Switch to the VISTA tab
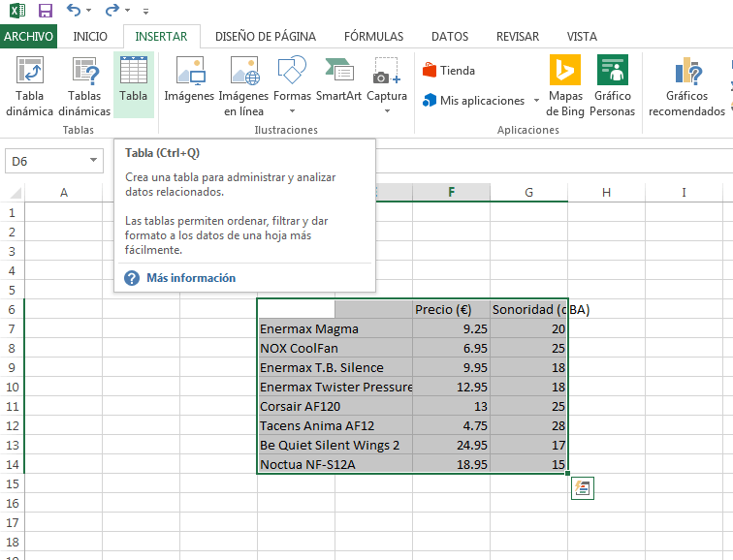This screenshot has height=560, width=733. click(582, 37)
